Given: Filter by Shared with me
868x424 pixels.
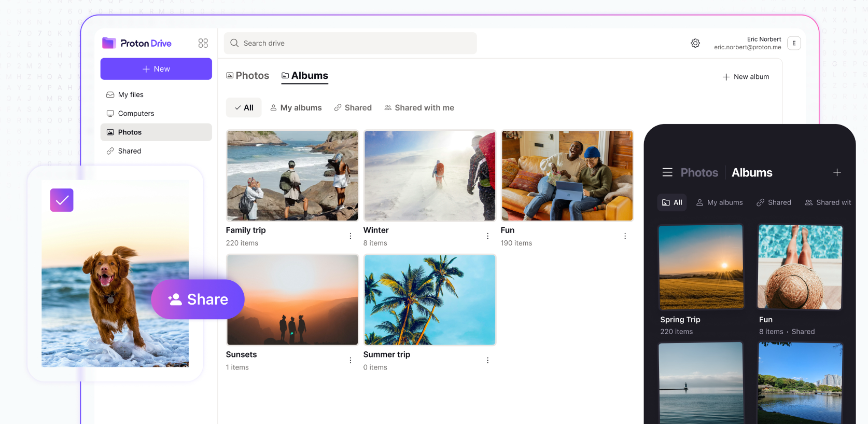Looking at the screenshot, I should 419,107.
